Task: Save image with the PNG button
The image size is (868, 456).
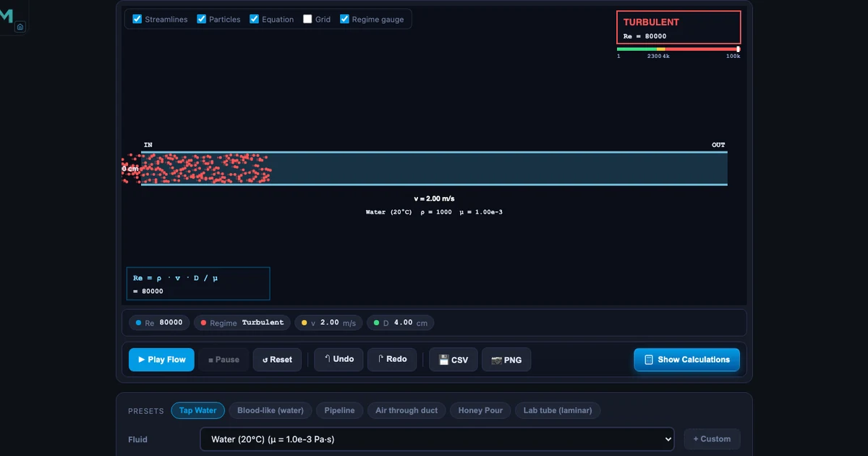Action: tap(506, 360)
